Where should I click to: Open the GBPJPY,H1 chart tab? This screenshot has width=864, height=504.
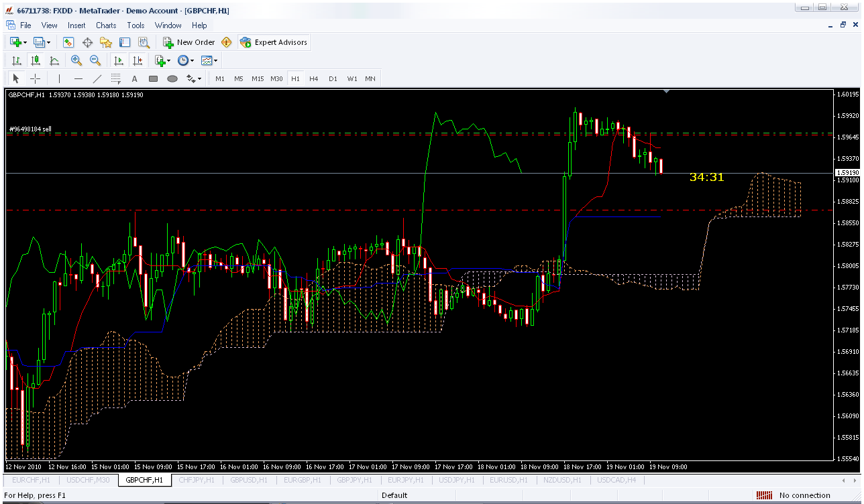354,480
